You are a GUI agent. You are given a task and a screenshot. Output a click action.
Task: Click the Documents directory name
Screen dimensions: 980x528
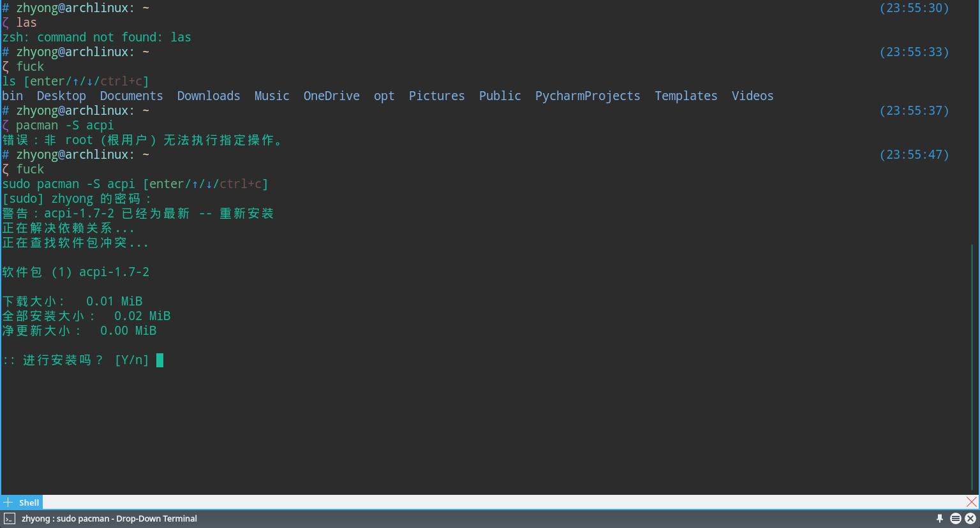pyautogui.click(x=131, y=96)
